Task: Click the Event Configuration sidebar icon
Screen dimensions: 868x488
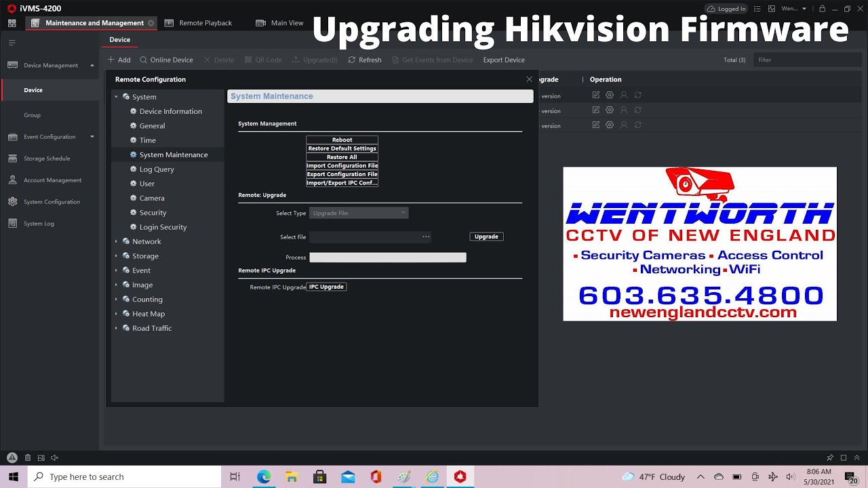Action: point(12,137)
